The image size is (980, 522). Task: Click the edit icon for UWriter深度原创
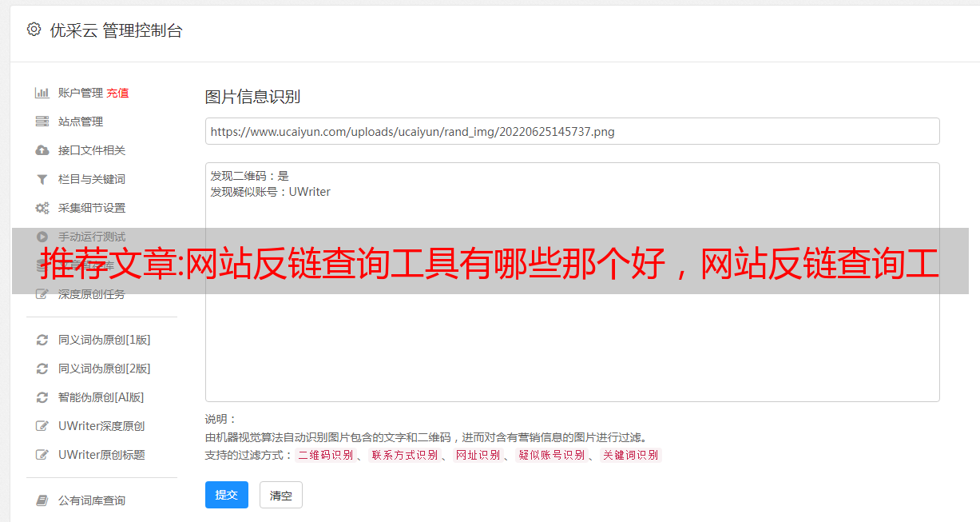(x=42, y=426)
